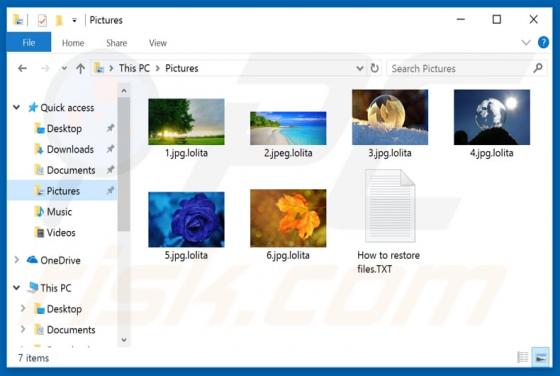Unpin Desktop from Quick access
Viewport: 560px width, 376px height.
[110, 128]
